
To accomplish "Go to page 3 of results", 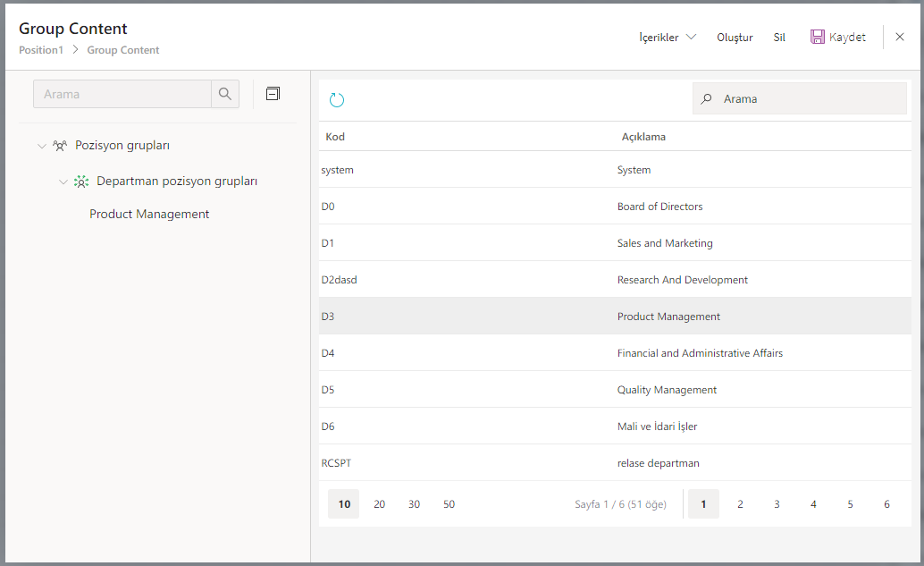I will 777,504.
